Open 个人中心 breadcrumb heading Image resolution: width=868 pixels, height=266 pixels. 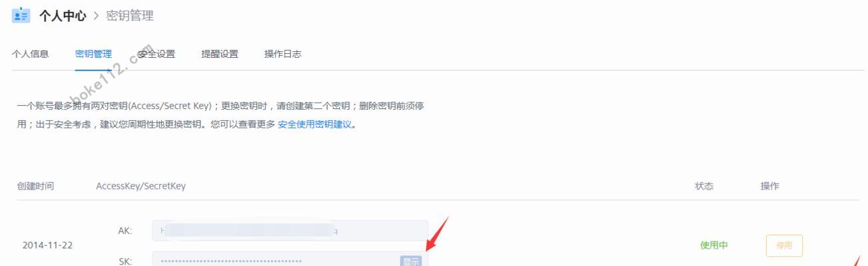pos(63,15)
